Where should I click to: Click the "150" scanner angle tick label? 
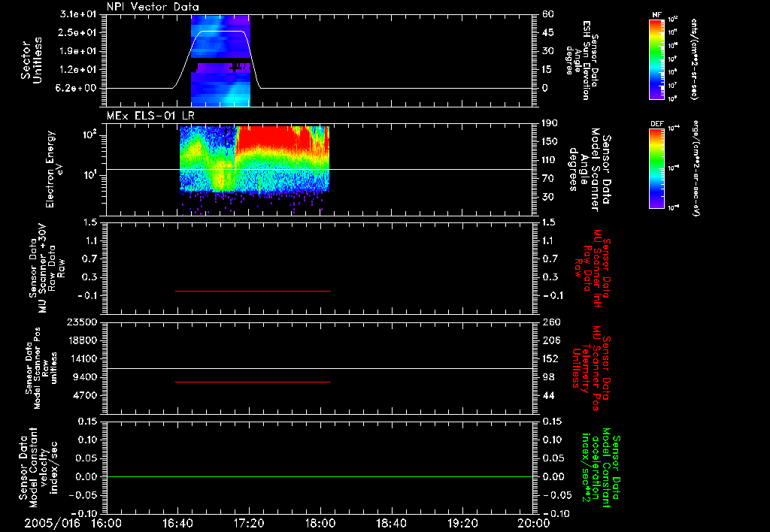[x=550, y=142]
